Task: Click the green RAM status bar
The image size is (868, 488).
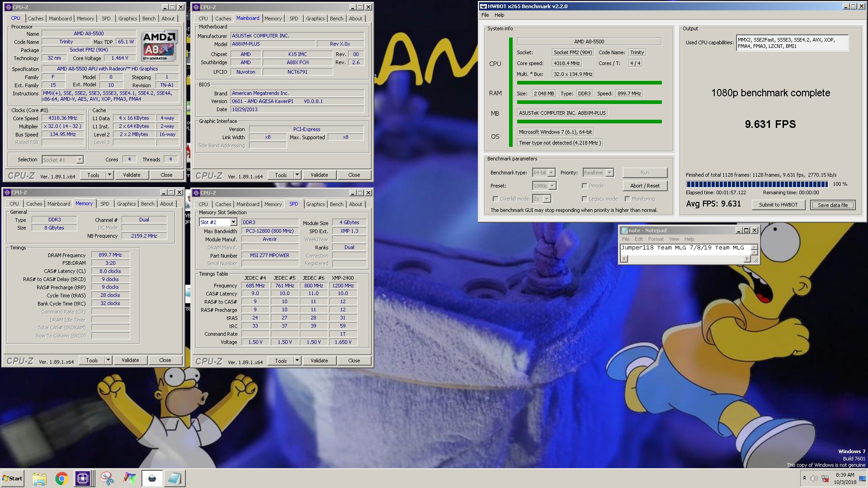Action: 589,102
